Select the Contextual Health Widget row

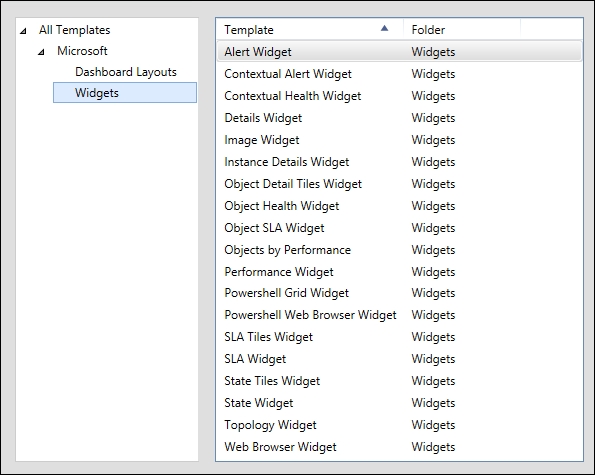point(399,96)
